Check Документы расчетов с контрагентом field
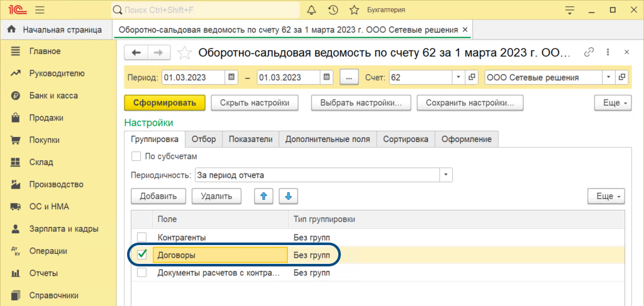The height and width of the screenshot is (306, 644). [142, 273]
